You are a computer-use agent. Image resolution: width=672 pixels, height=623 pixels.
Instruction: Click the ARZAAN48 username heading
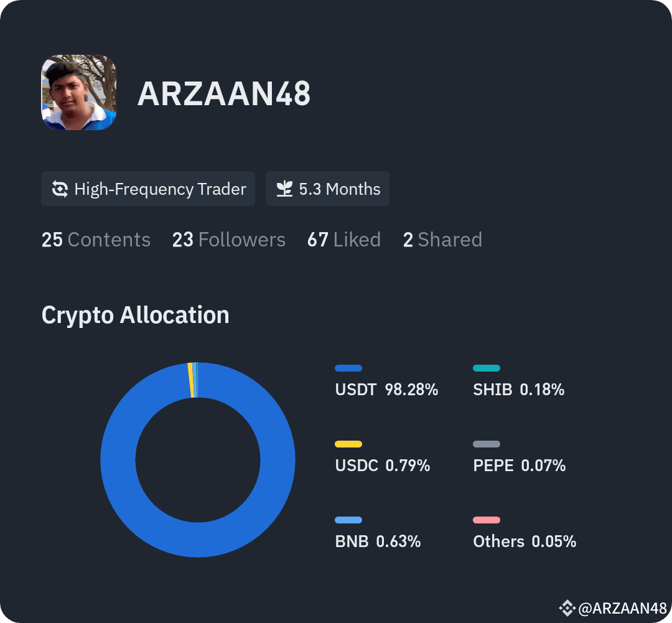pyautogui.click(x=224, y=93)
